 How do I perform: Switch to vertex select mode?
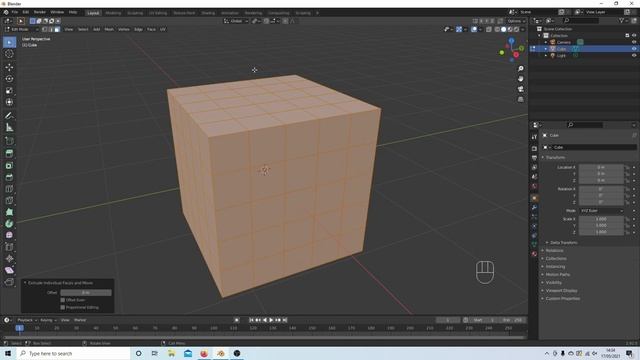[44, 29]
